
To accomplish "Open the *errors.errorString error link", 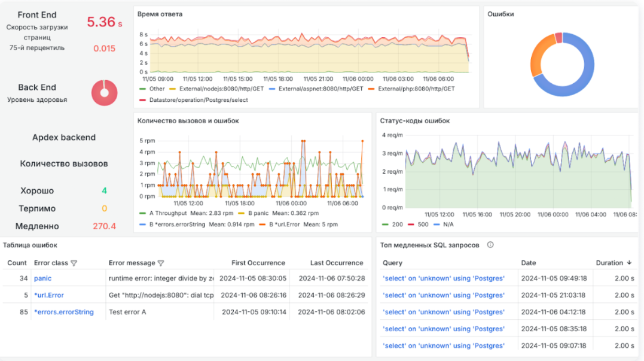I will [63, 312].
